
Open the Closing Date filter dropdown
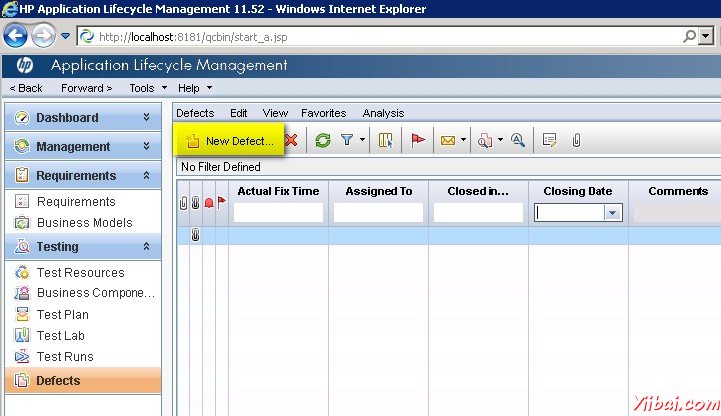(611, 213)
